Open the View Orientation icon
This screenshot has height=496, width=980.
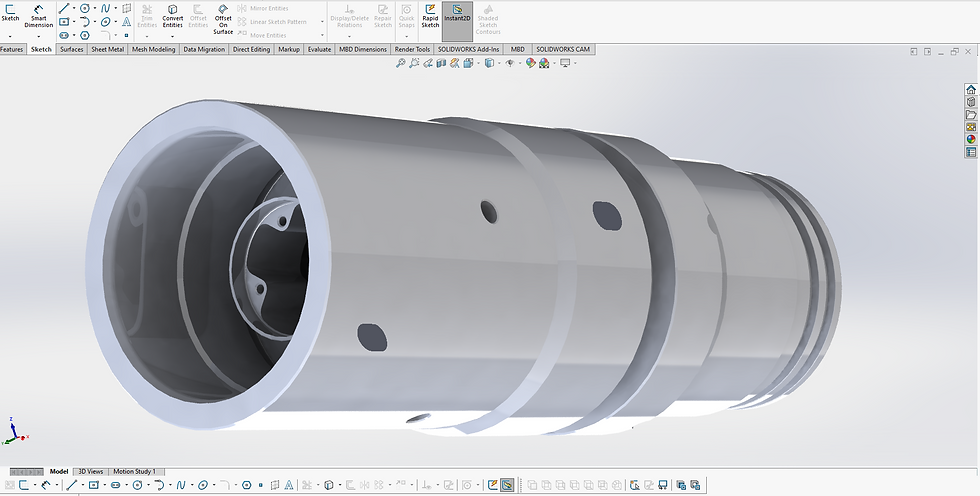point(468,63)
